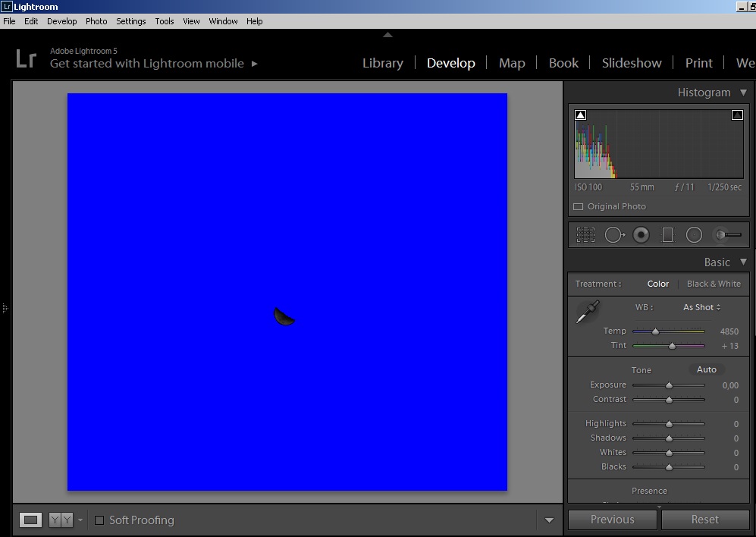Collapse the Histogram panel
756x537 pixels.
(x=743, y=93)
